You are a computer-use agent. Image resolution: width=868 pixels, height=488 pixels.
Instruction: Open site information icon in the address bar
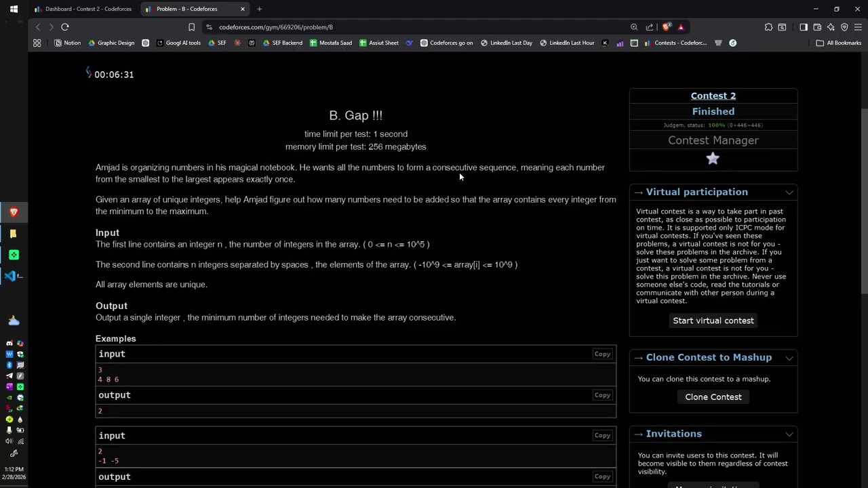(209, 27)
